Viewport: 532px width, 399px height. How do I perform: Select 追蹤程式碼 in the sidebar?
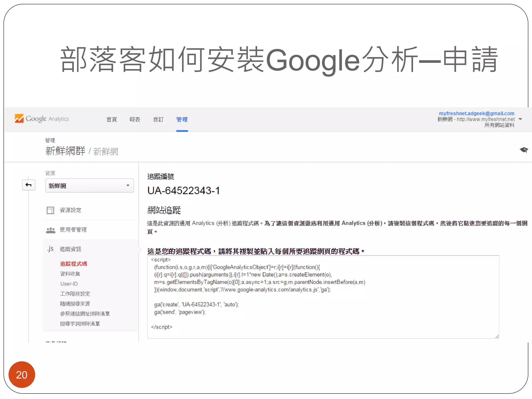[74, 264]
